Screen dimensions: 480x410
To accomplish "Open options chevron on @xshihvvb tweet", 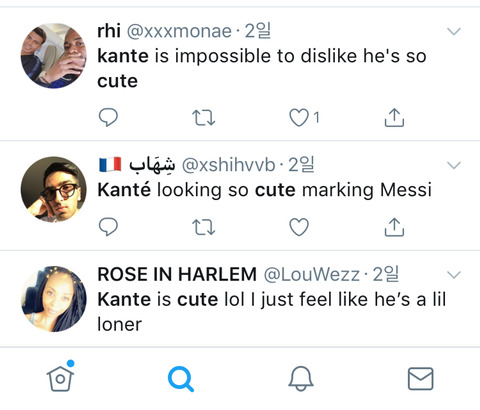I will pyautogui.click(x=454, y=165).
